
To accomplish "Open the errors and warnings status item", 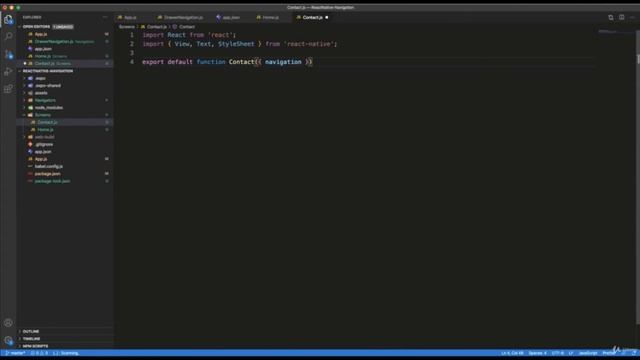I will (40, 353).
